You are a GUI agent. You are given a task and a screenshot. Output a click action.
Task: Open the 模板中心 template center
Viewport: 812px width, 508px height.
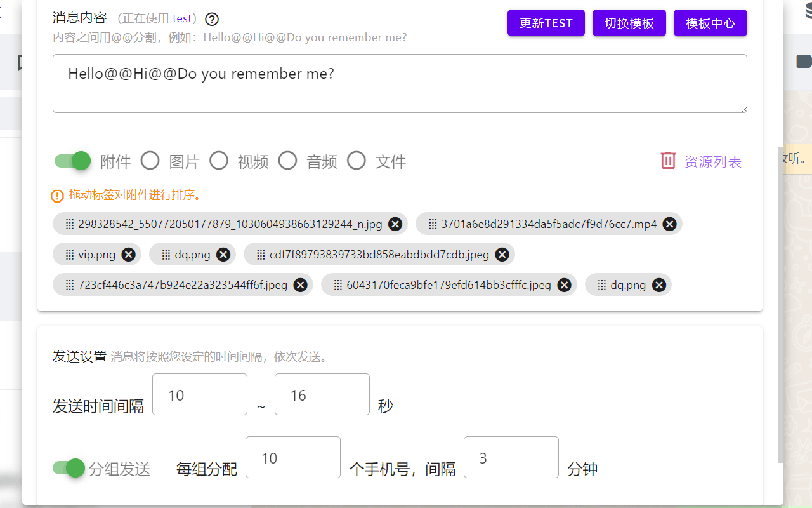tap(710, 23)
